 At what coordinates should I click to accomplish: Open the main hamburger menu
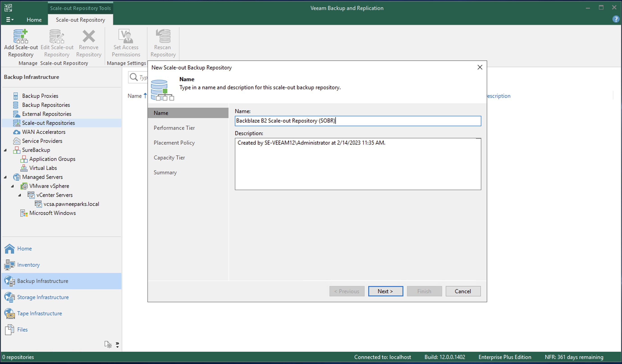[x=10, y=20]
